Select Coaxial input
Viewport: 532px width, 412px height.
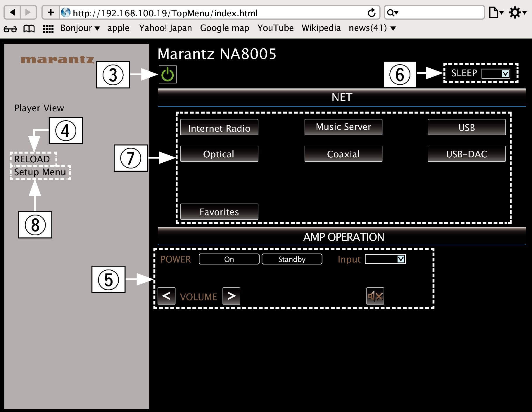pos(343,154)
